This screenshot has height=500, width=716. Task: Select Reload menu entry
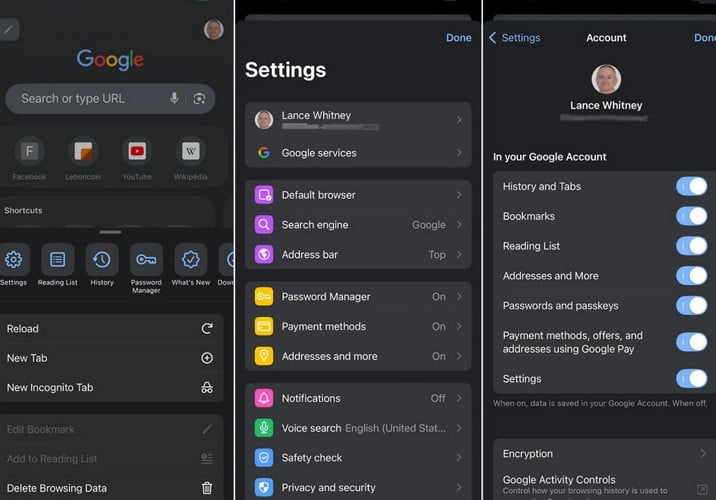tap(111, 328)
